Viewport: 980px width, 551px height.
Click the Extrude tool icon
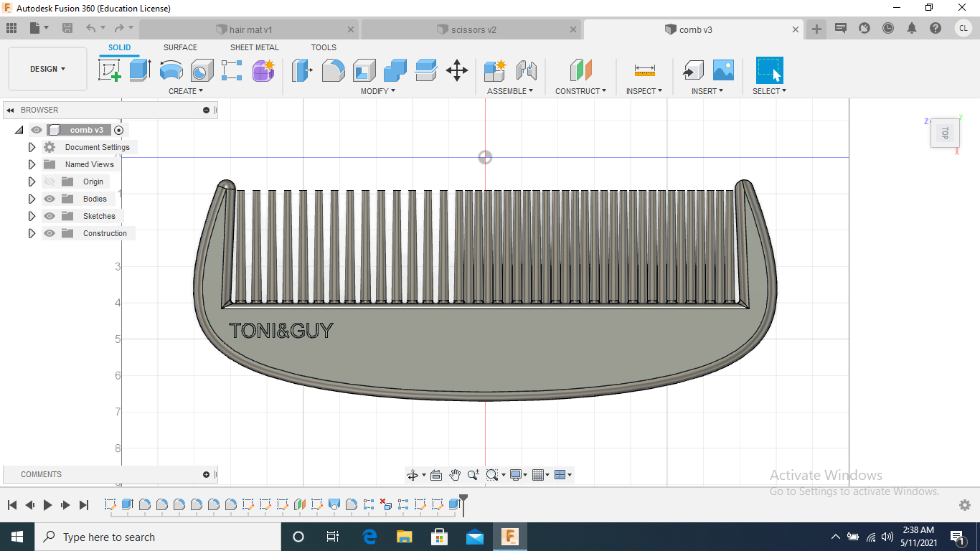coord(140,70)
